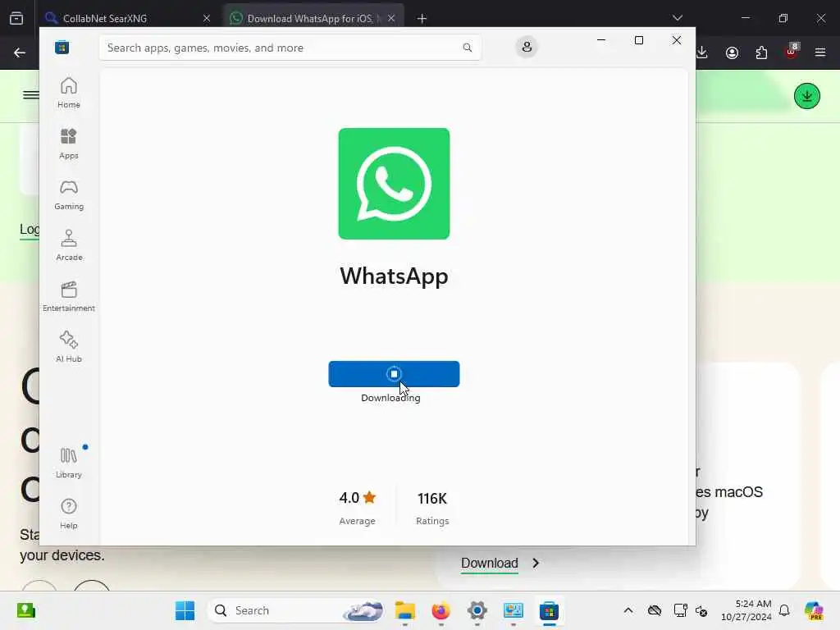Image resolution: width=840 pixels, height=630 pixels.
Task: Expand the browser list all tabs dropdown
Action: [x=678, y=18]
